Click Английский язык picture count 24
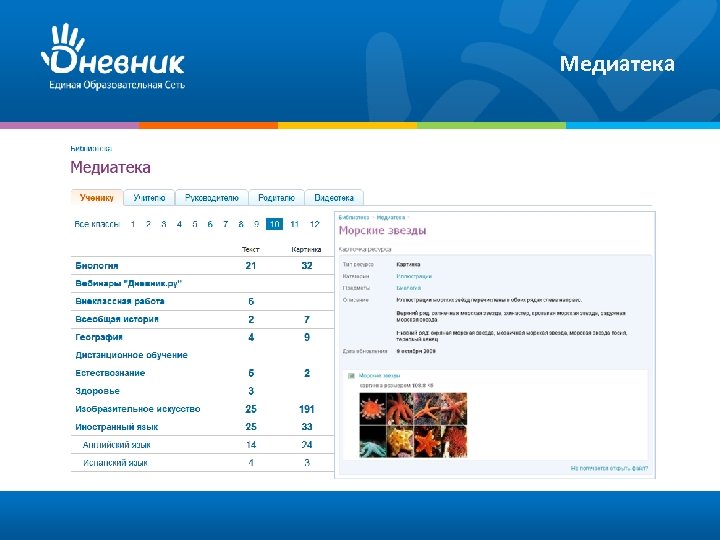This screenshot has width=720, height=540. (307, 444)
